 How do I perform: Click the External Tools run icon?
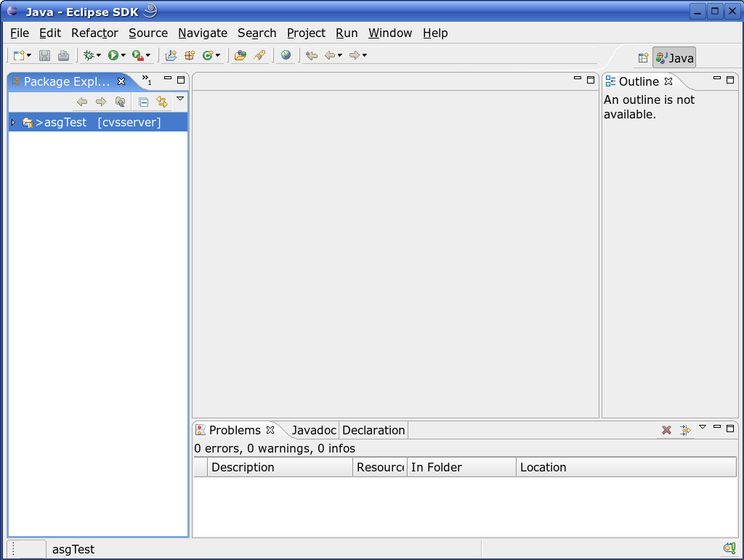point(138,55)
